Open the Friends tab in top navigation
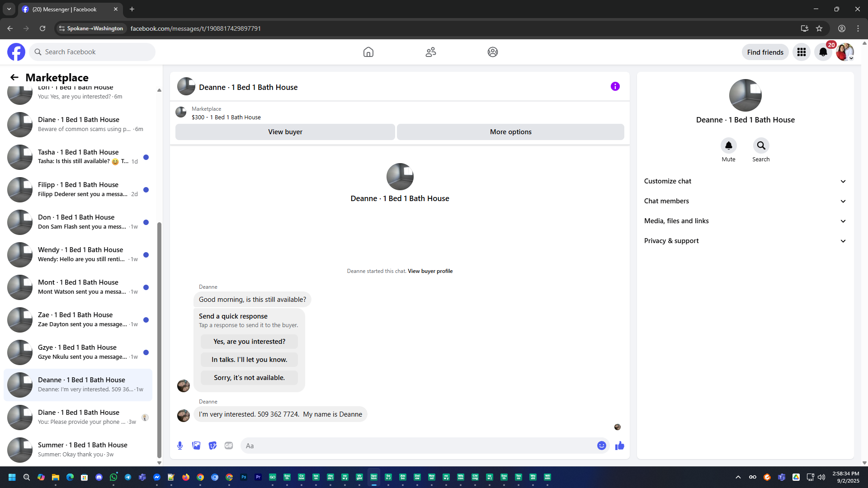 430,52
